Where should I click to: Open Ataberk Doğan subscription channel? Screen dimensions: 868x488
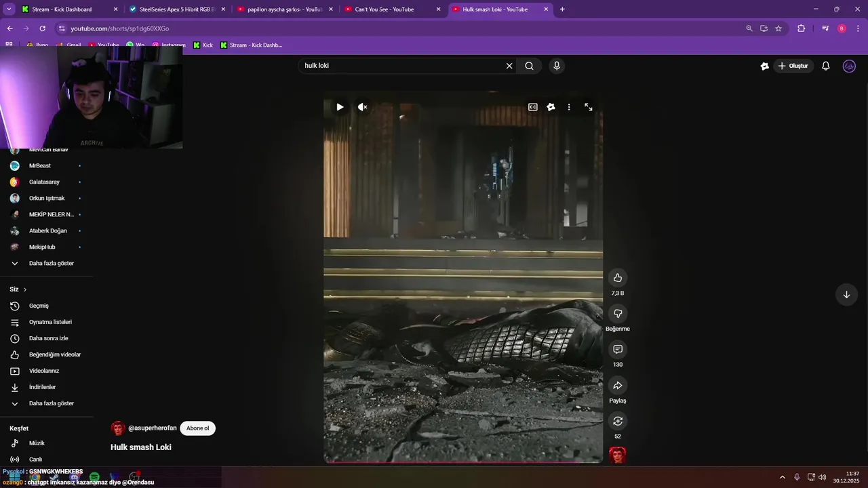point(47,230)
